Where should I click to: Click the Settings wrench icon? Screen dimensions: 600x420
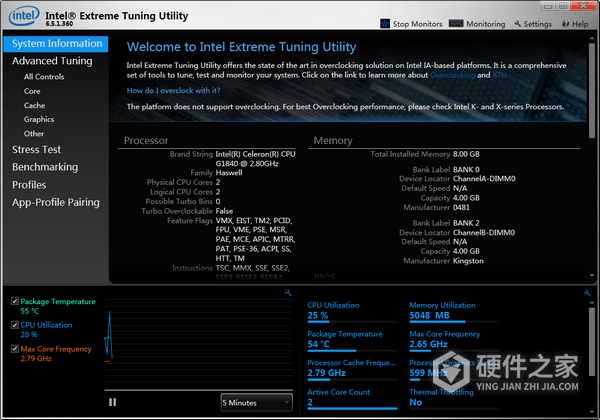pyautogui.click(x=518, y=24)
